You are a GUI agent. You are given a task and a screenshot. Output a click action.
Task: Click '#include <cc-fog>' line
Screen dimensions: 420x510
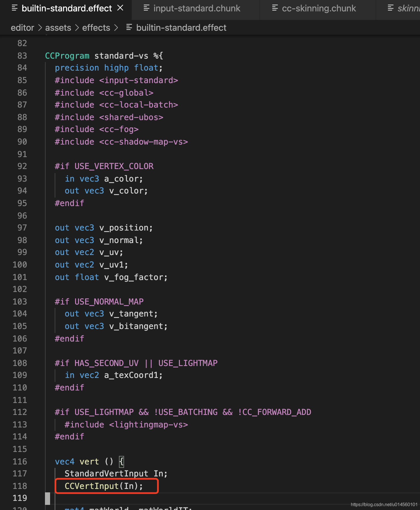(97, 129)
